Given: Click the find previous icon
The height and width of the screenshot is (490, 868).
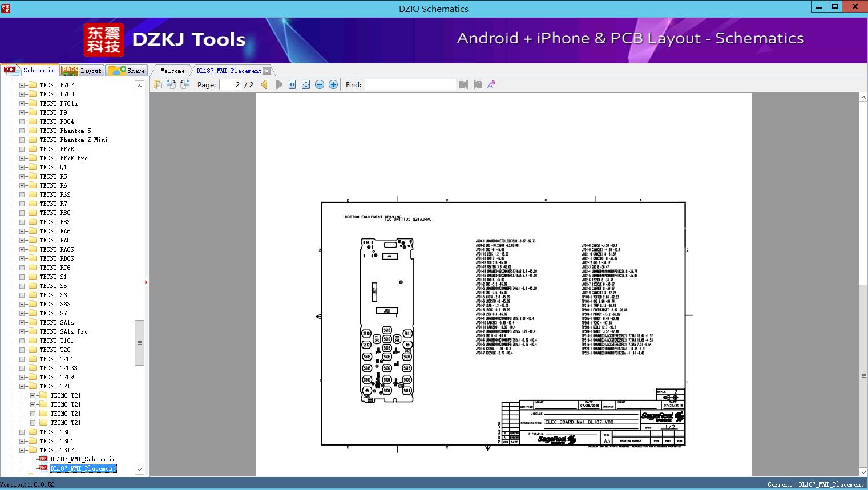Looking at the screenshot, I should point(463,84).
